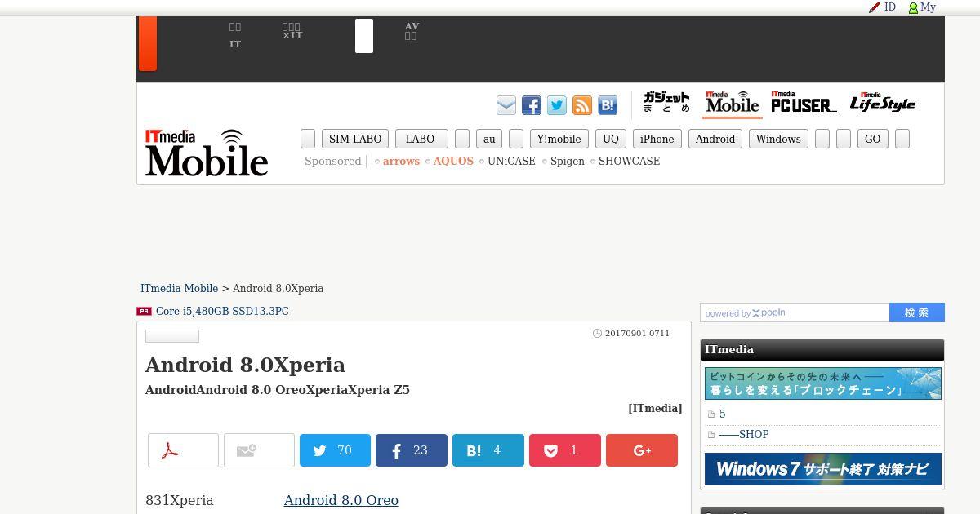Select the Y!mobile category
This screenshot has width=980, height=514.
click(559, 139)
